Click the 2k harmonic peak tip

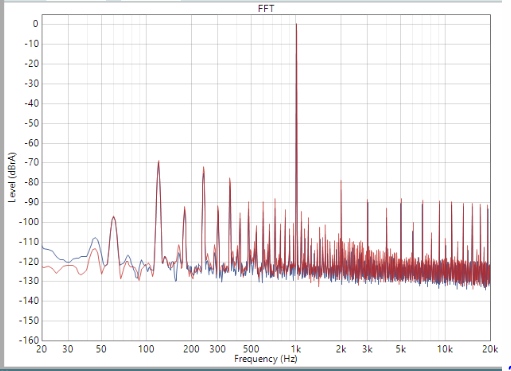coord(341,181)
